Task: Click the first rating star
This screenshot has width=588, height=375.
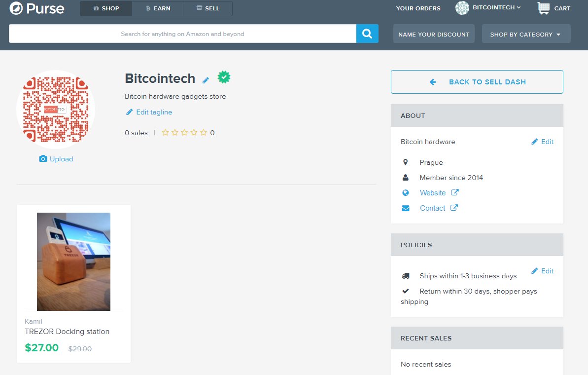Action: pos(165,133)
